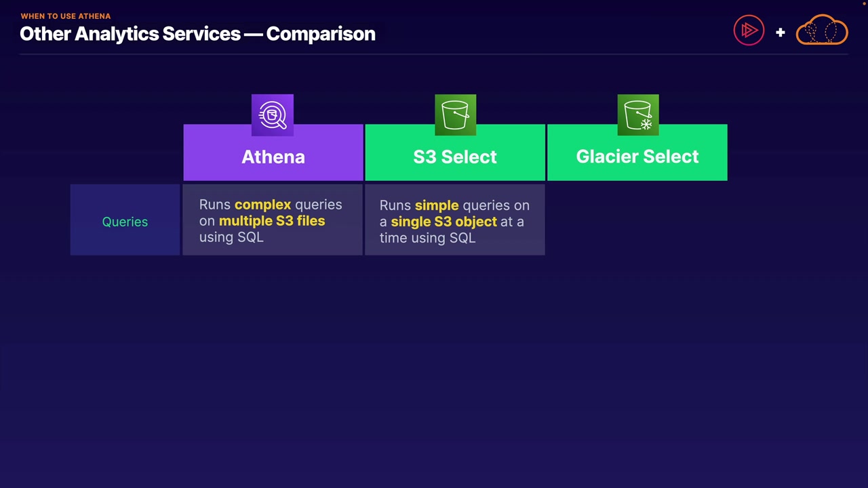Click the small orange dot in the top-right corner
The height and width of the screenshot is (488, 868).
865,3
